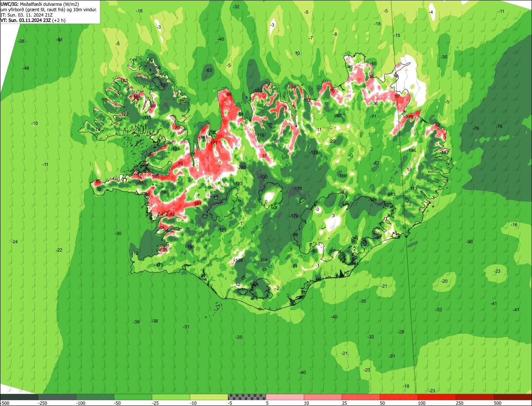Click map value '-112' on the north coast

307,100
